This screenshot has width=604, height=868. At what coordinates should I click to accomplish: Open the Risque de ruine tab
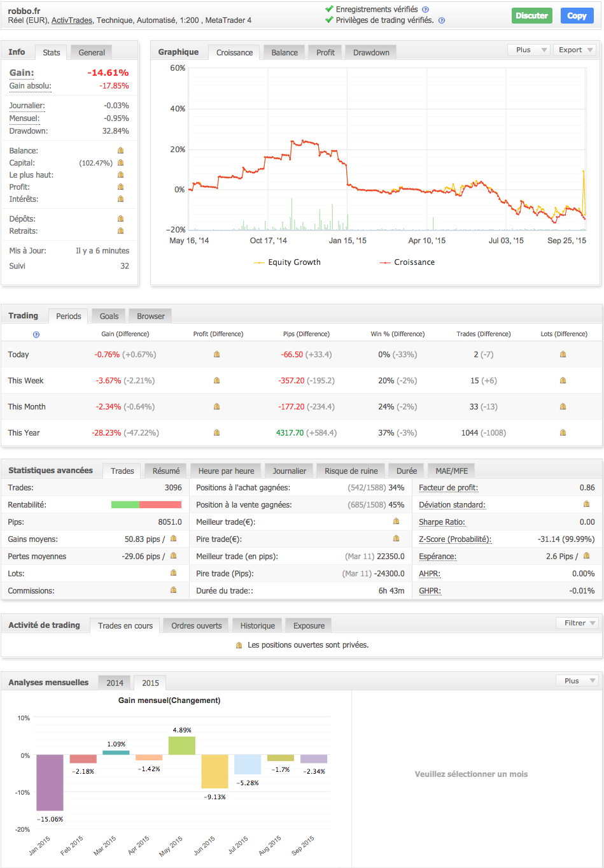point(351,471)
